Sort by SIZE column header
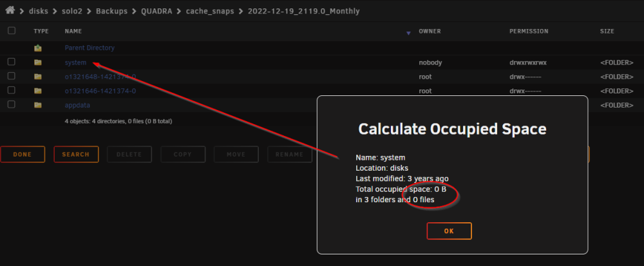Image resolution: width=644 pixels, height=266 pixels. (x=607, y=31)
